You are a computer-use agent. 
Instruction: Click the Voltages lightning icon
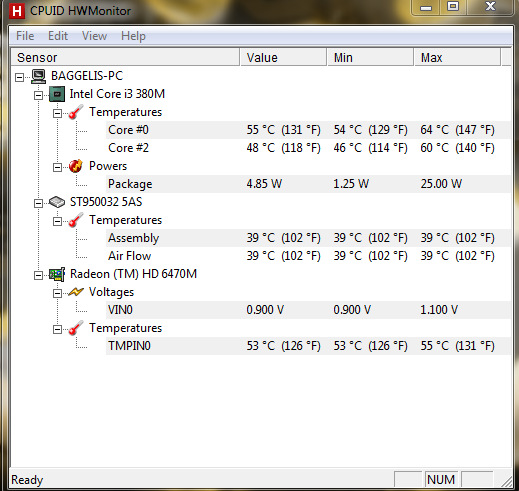(76, 292)
